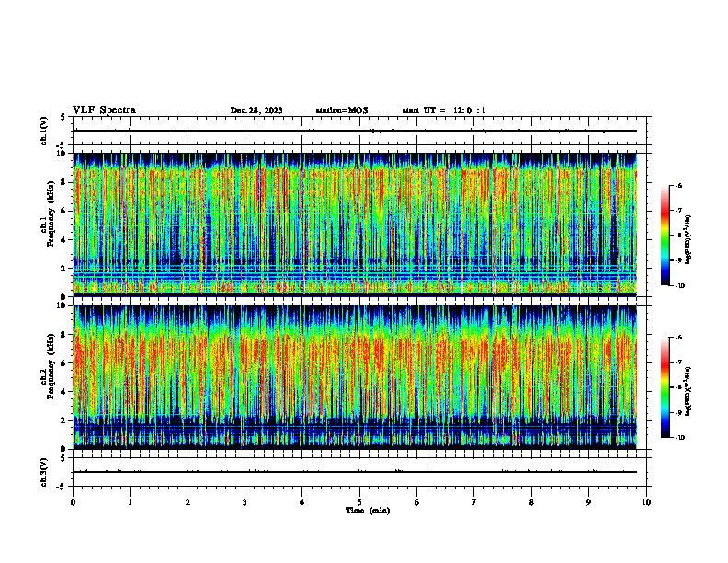The image size is (728, 563).
Task: Click time axis tick label "4"
Action: click(302, 502)
